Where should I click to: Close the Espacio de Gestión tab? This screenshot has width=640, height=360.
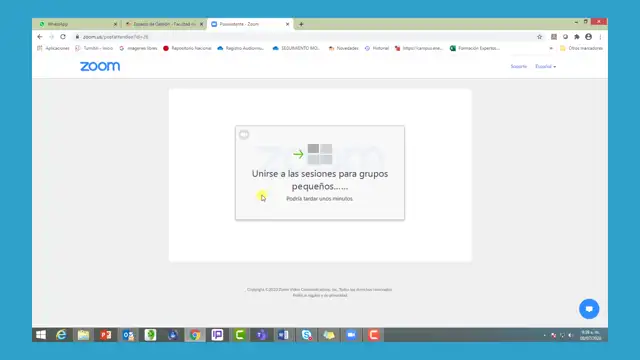[201, 24]
